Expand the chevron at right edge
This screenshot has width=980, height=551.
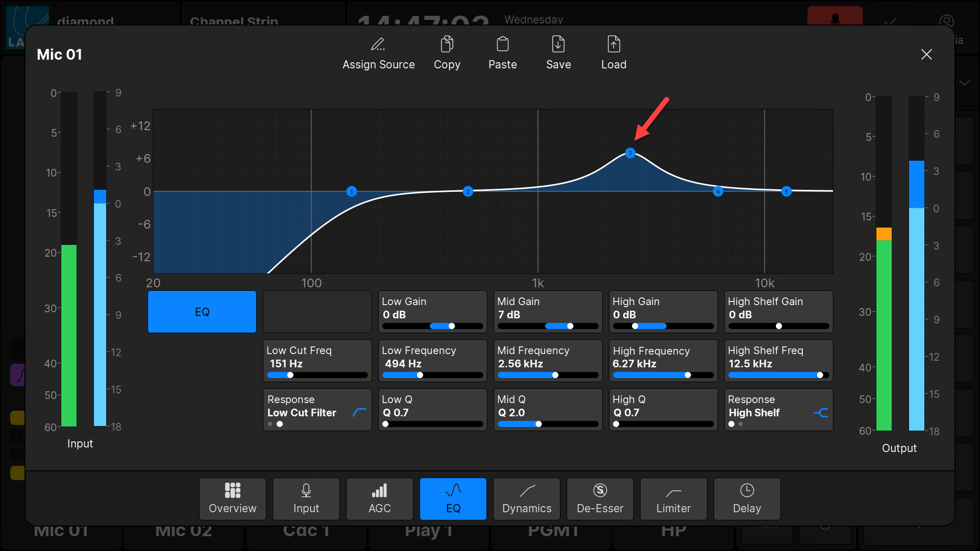coord(965,83)
